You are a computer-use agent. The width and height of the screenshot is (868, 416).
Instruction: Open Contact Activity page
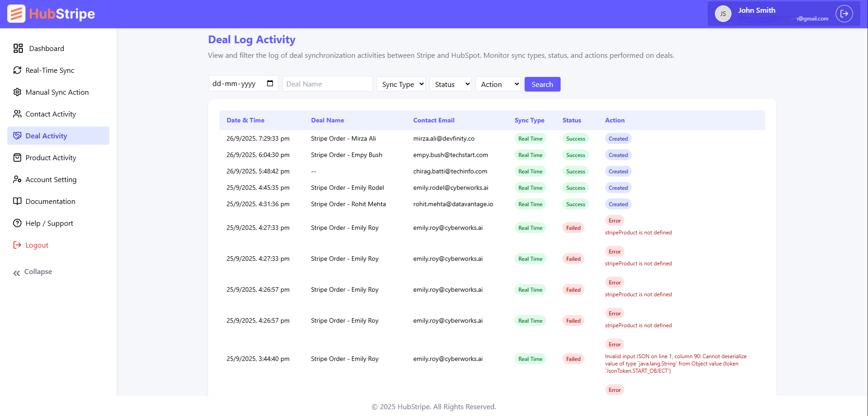58,114
